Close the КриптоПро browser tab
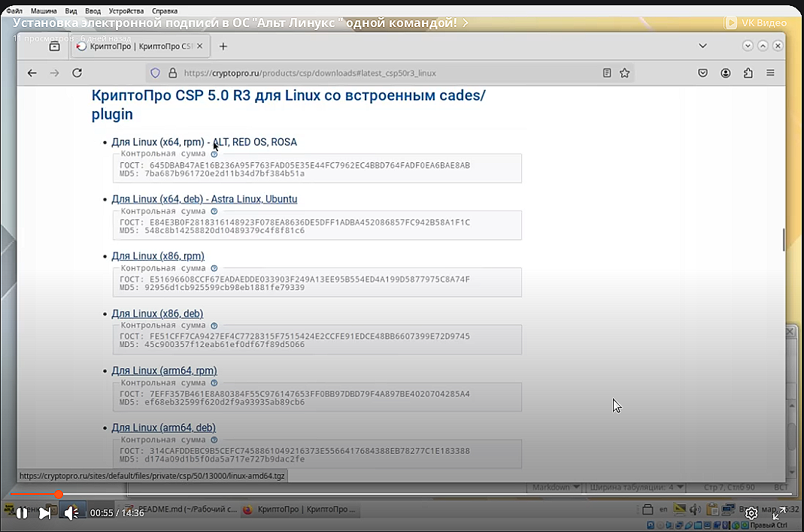Image resolution: width=804 pixels, height=532 pixels. pos(200,46)
